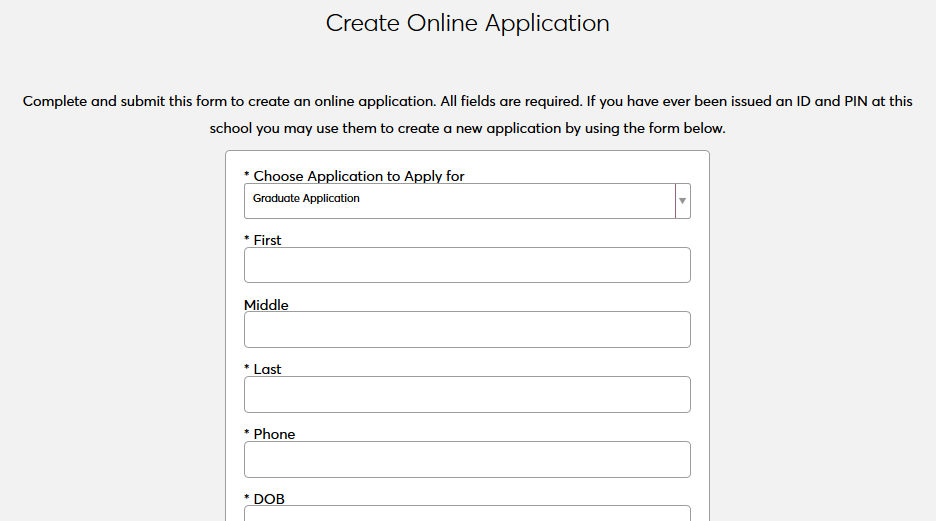The image size is (936, 521).
Task: Focus the DOB input field
Action: (467, 513)
